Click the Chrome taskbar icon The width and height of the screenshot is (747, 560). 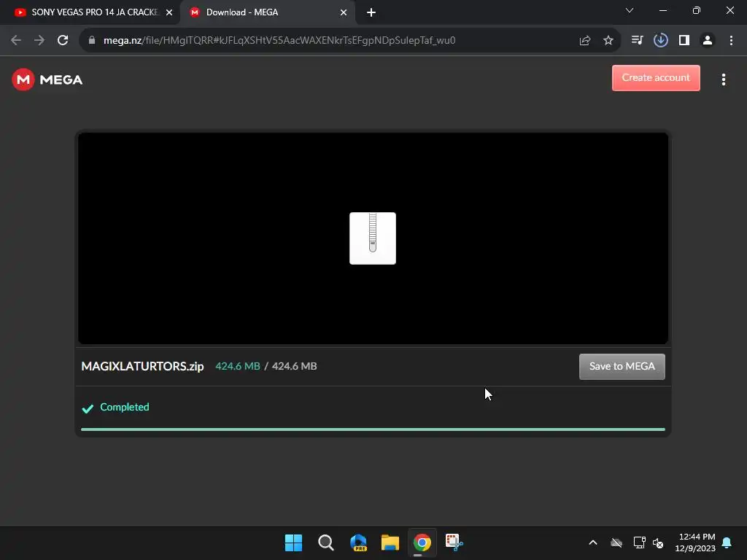click(422, 542)
